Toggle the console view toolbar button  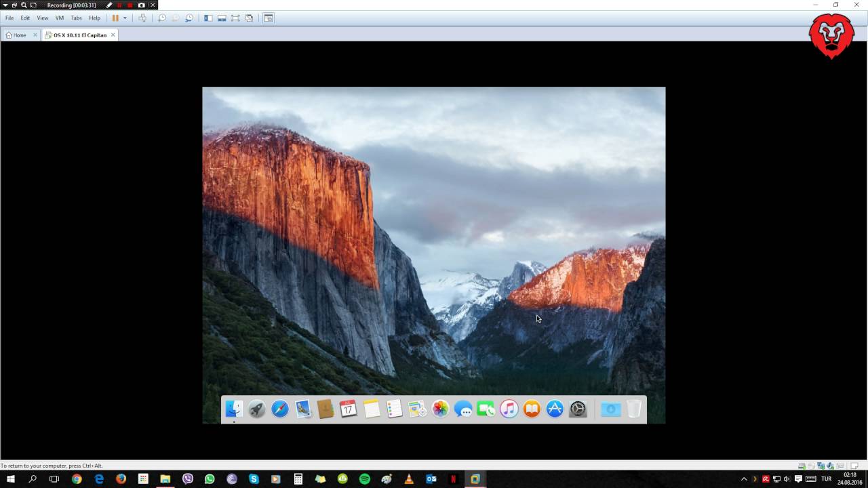269,18
